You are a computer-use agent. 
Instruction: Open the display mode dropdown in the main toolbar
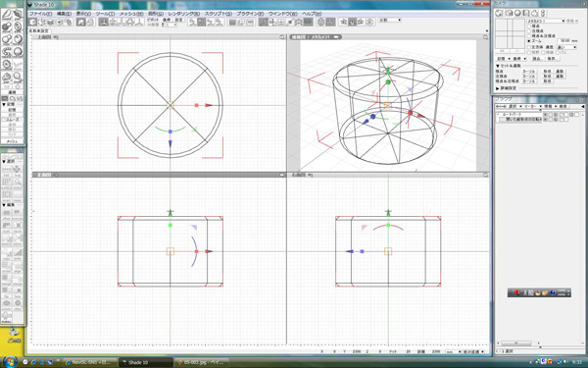click(390, 20)
